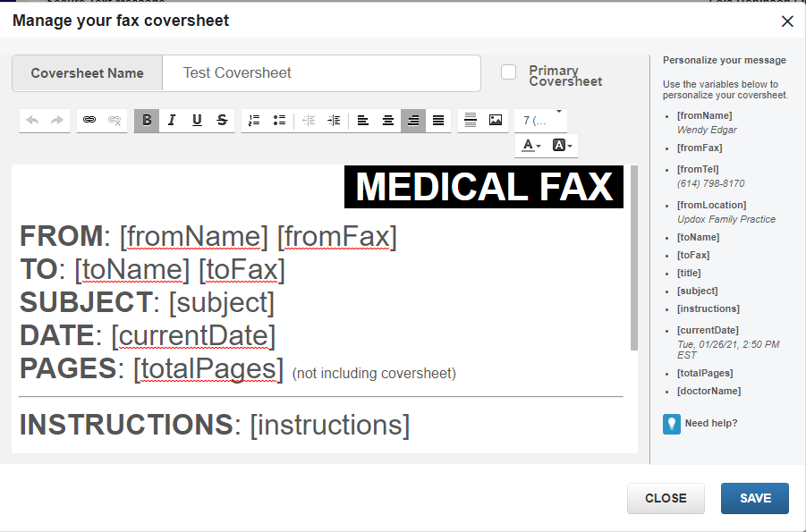This screenshot has width=806, height=532.
Task: Click the [currentDate] variable in the sidebar
Action: click(708, 330)
